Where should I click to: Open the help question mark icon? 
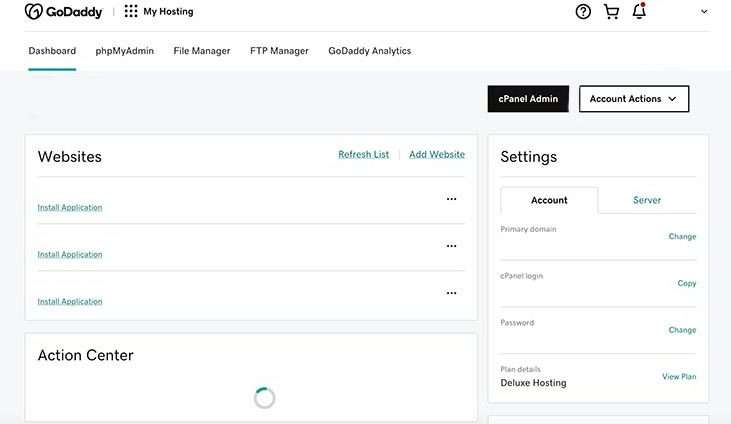pos(584,12)
